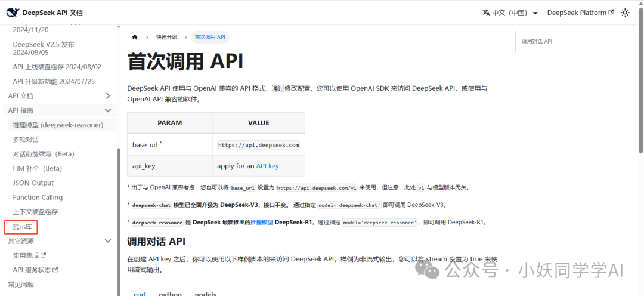Select the 快速开始 breadcrumb
644x296 pixels.
point(166,37)
